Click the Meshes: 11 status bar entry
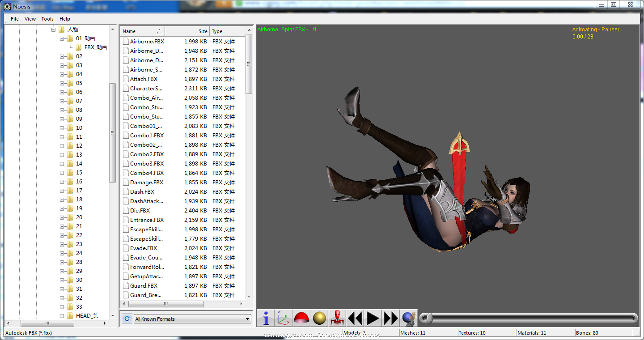Viewport: 644px width, 340px height. pyautogui.click(x=427, y=333)
